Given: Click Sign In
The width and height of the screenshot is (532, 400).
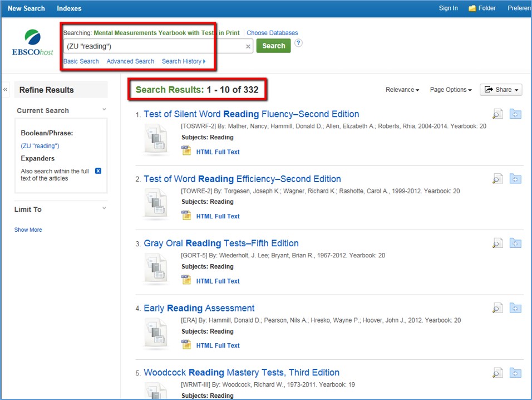Looking at the screenshot, I should tap(448, 8).
